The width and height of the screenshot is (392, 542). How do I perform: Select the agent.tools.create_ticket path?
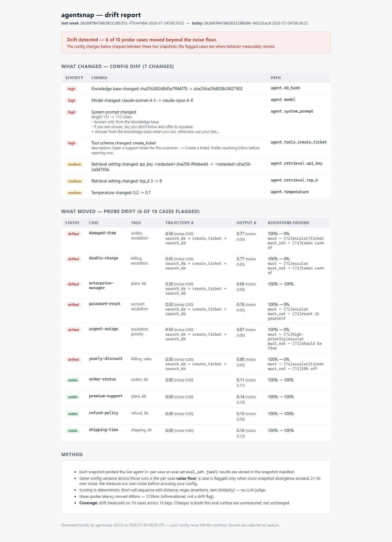[299, 142]
